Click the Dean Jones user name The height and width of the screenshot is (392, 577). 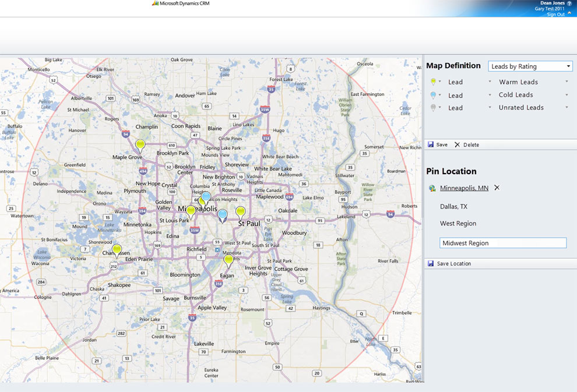pyautogui.click(x=553, y=3)
